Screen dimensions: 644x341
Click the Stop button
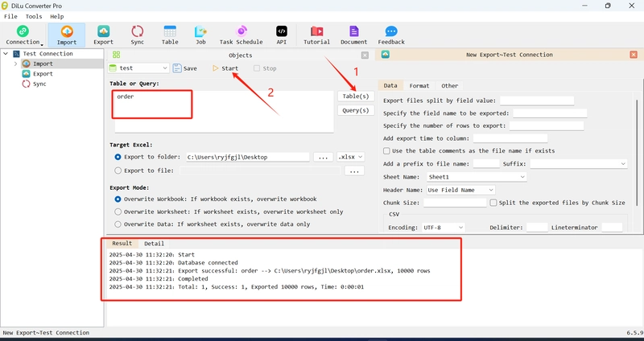265,68
